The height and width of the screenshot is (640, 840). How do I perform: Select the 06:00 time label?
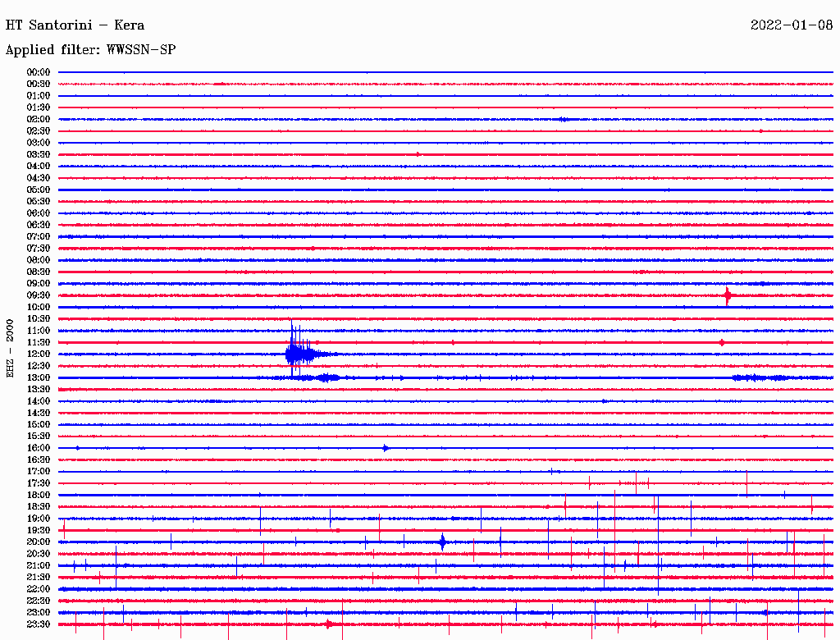[39, 213]
